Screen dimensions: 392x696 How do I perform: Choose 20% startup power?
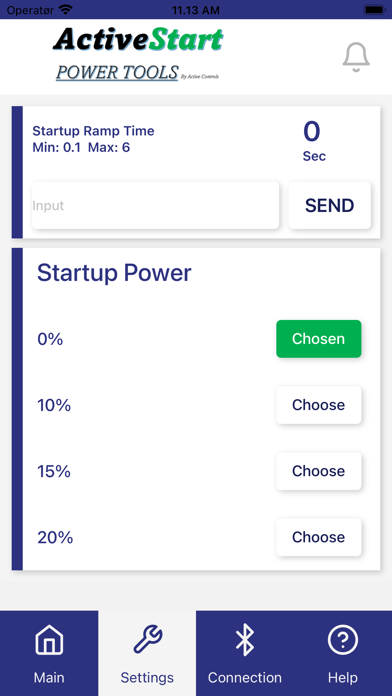click(318, 537)
